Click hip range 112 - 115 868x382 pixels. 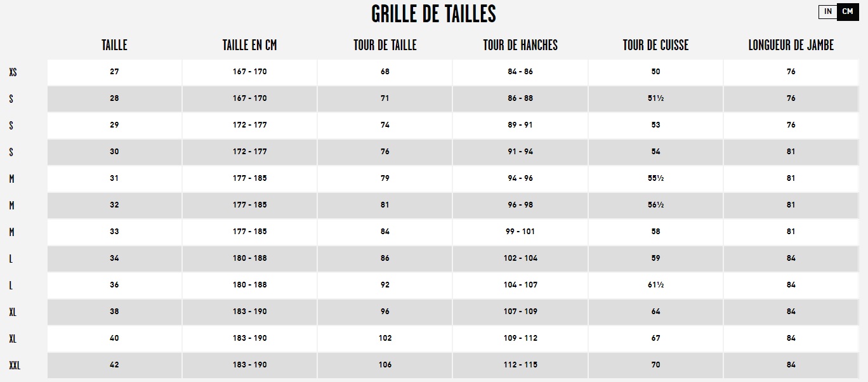520,365
